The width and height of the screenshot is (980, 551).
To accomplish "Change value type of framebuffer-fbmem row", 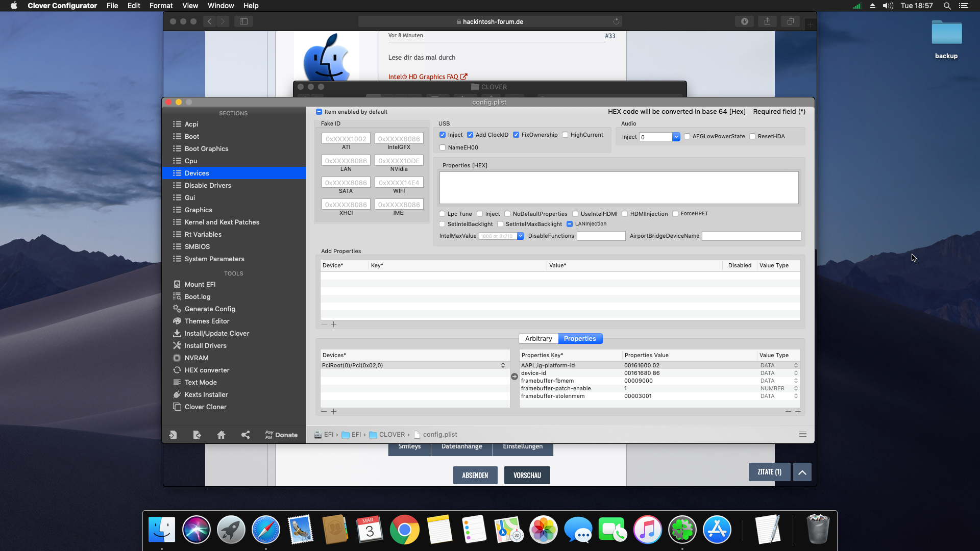I will coord(796,381).
